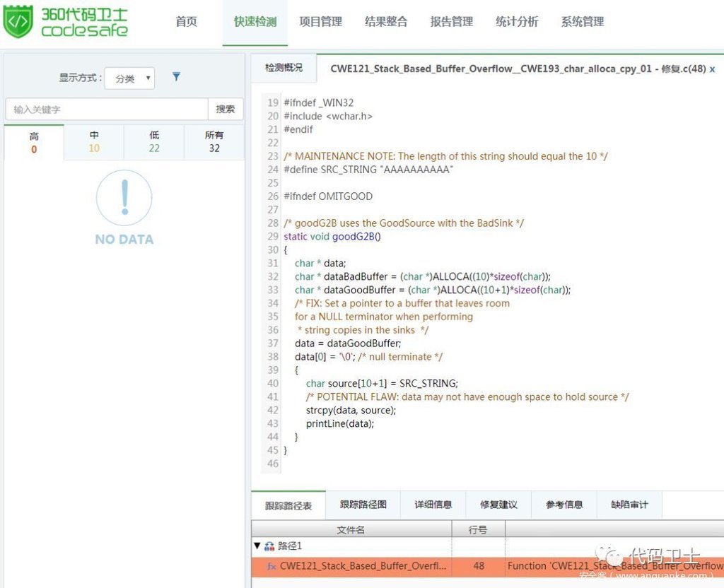This screenshot has height=588, width=724.
Task: Click code line 37 data = dataGoodBuffer;
Action: tap(348, 343)
